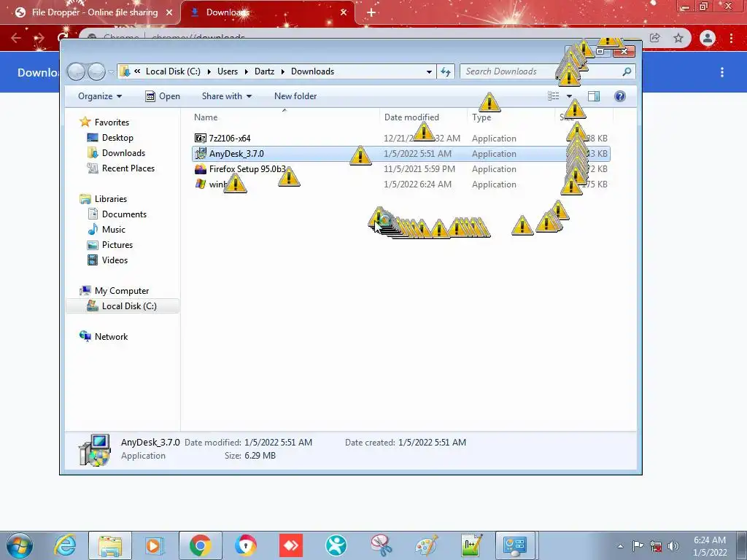This screenshot has height=560, width=747.
Task: Launch Paint from the taskbar
Action: coord(426,545)
